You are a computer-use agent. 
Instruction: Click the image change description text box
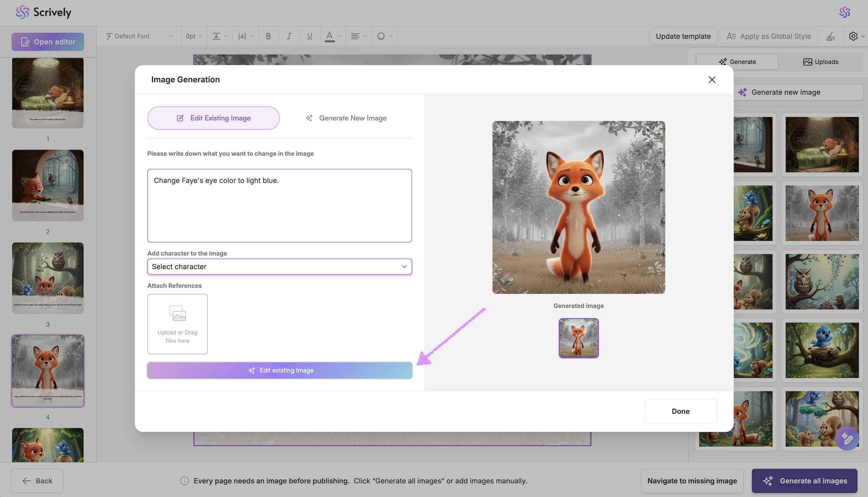point(279,206)
